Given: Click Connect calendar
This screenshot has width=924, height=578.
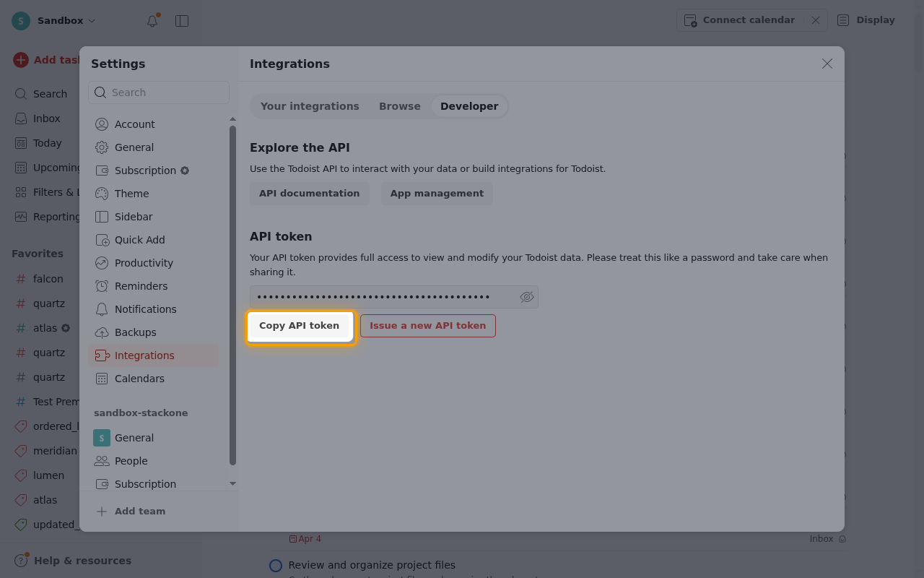Looking at the screenshot, I should pos(739,20).
